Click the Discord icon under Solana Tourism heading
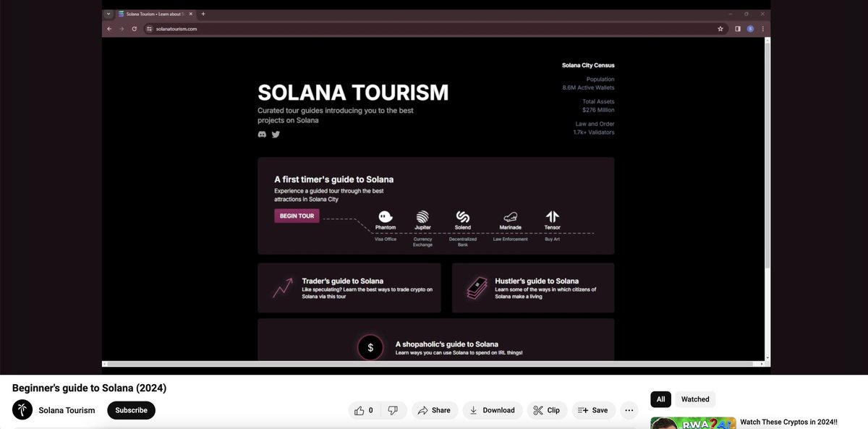868x429 pixels. coord(262,135)
